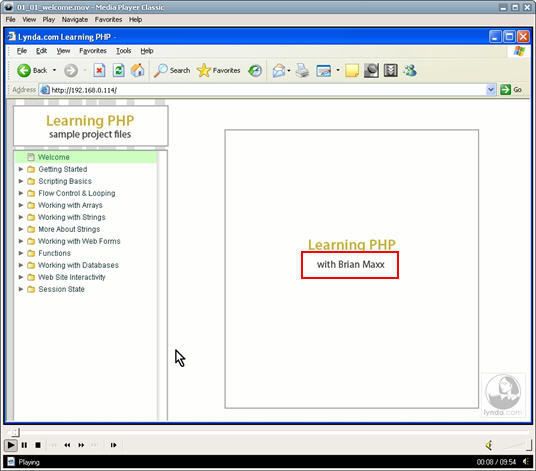Click the Functions folder label
Screen dimensions: 536x471
pos(55,253)
